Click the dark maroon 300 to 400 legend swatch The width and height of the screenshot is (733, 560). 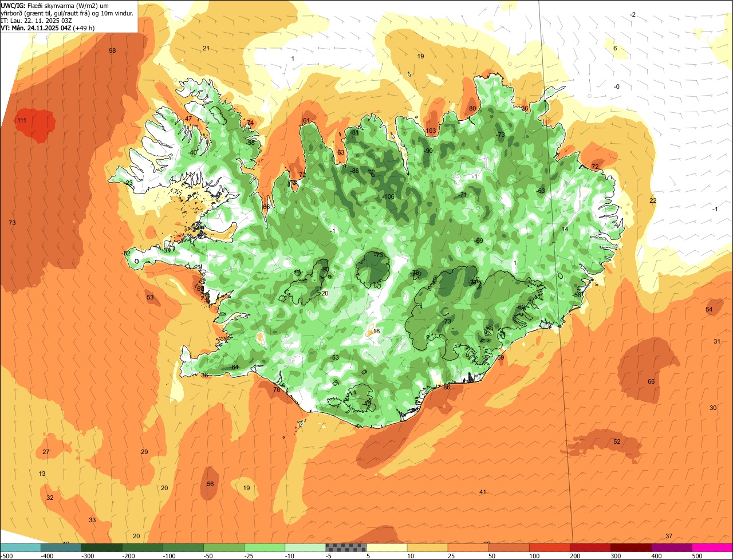[631, 547]
